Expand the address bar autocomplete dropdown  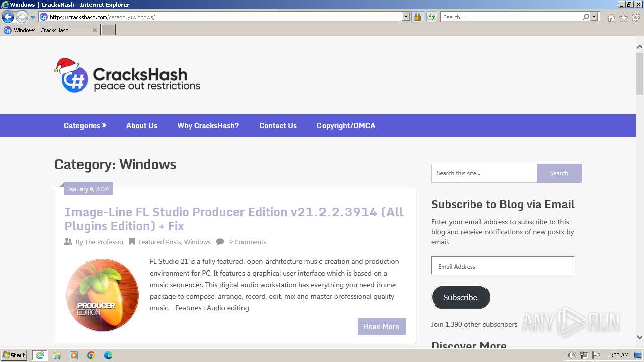coord(406,17)
